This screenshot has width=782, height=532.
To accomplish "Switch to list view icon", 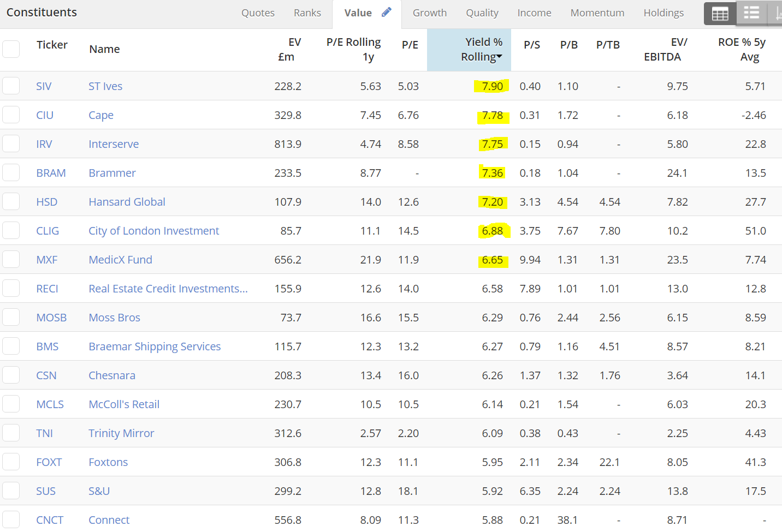I will pyautogui.click(x=751, y=14).
